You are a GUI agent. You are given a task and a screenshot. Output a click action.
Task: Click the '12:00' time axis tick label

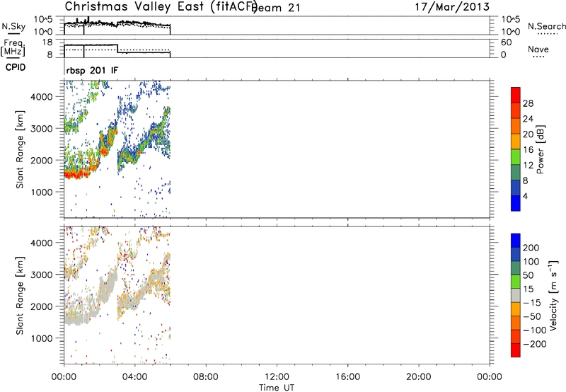[x=277, y=377]
